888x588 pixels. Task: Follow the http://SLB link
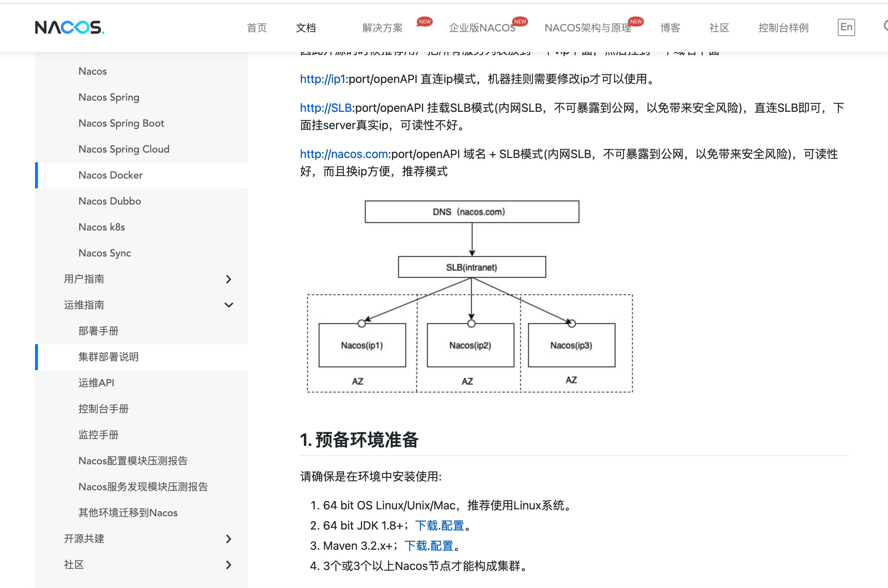[326, 108]
